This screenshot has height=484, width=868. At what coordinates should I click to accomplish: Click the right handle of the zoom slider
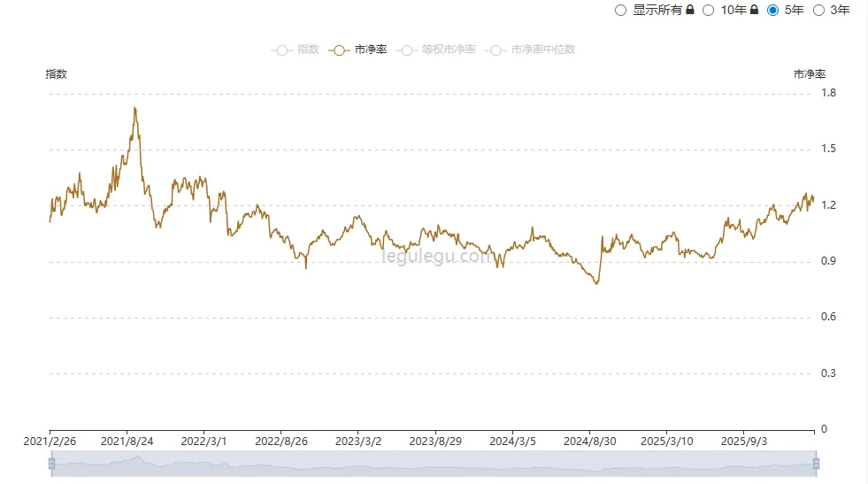(x=816, y=464)
